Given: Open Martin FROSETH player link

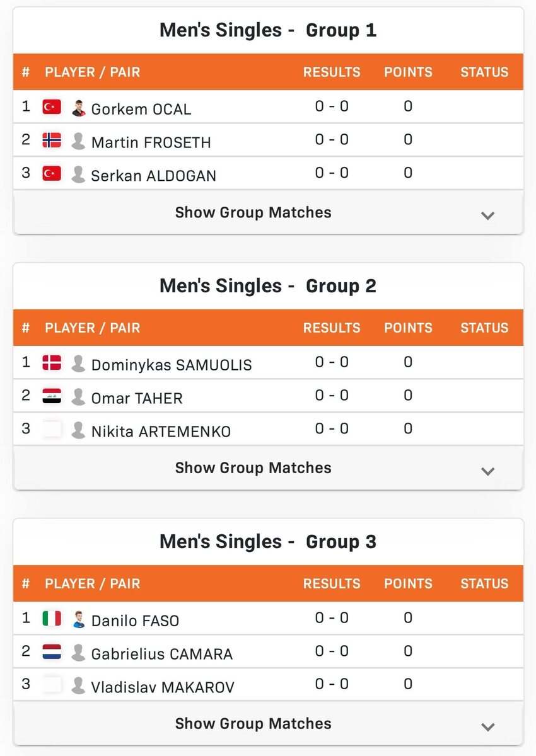Looking at the screenshot, I should click(x=151, y=142).
